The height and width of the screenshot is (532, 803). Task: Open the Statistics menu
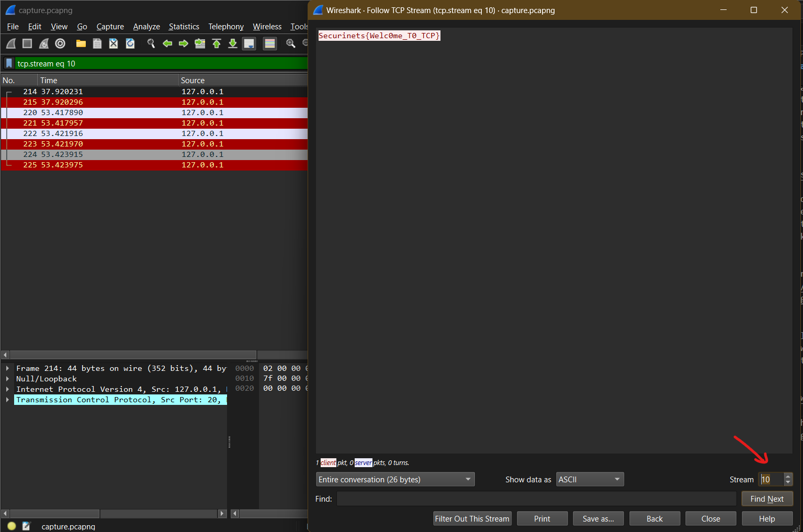click(x=184, y=27)
